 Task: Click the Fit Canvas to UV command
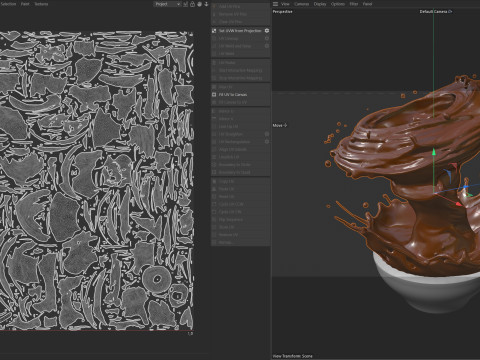(233, 102)
